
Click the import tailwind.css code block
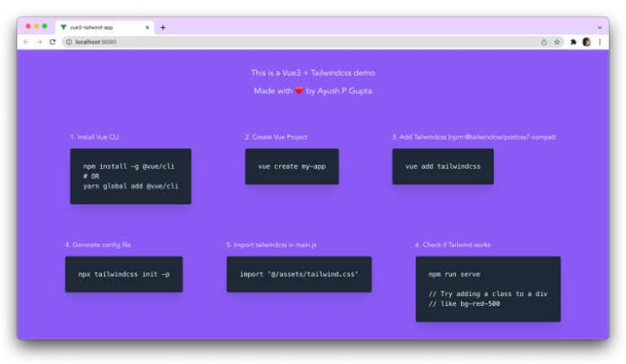tap(299, 274)
